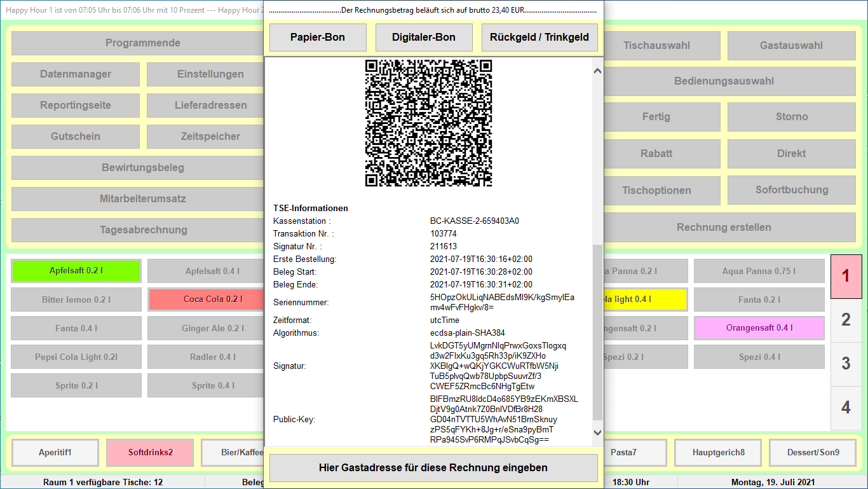Viewport: 868px width, 489px height.
Task: Open Tischoptionen
Action: click(x=662, y=191)
